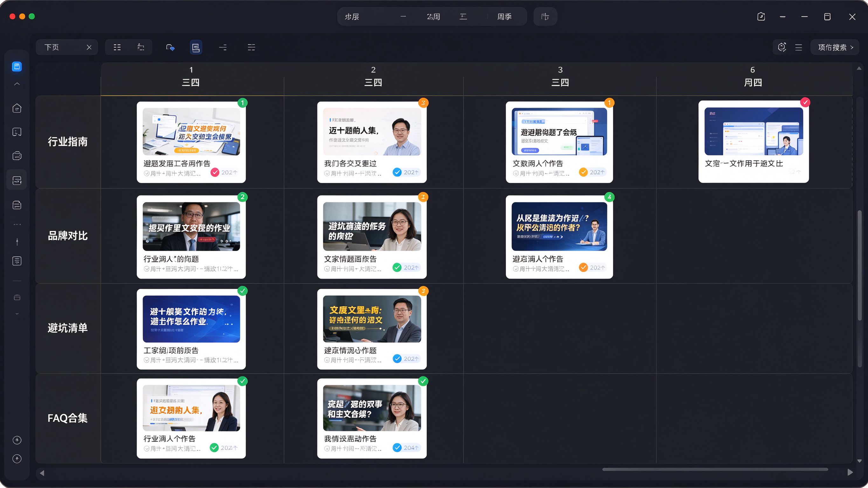Image resolution: width=868 pixels, height=488 pixels.
Task: Open the home icon in sidebar
Action: pyautogui.click(x=17, y=108)
